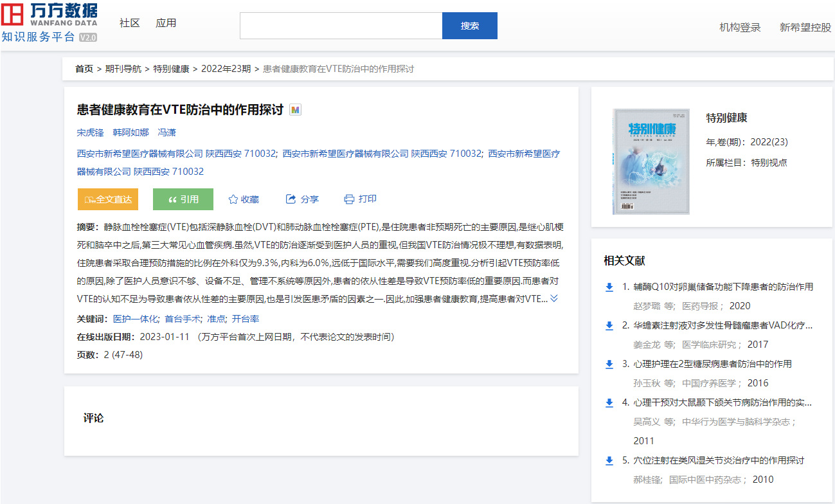
Task: Open the 社区 menu
Action: 129,22
